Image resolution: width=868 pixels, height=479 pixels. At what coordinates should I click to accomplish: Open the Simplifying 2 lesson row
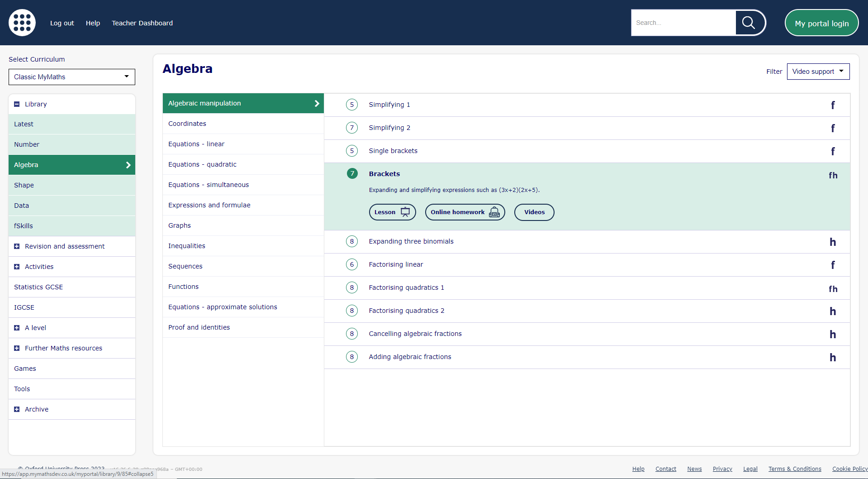pyautogui.click(x=587, y=128)
